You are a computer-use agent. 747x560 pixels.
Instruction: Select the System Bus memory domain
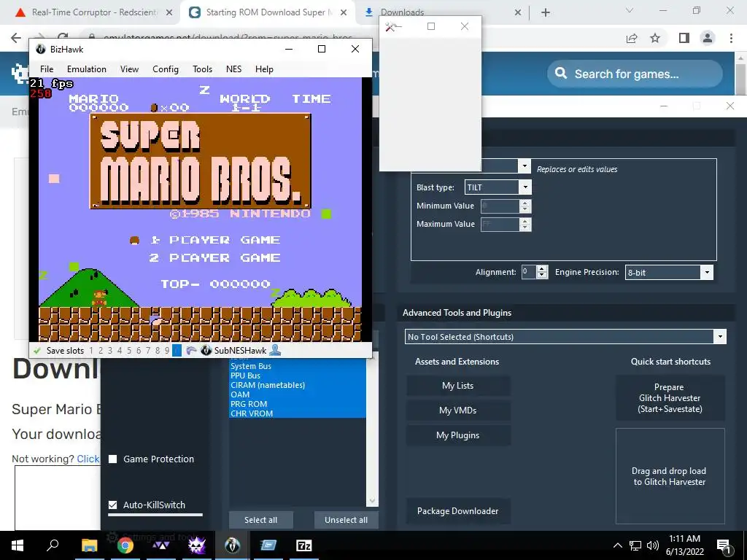click(298, 366)
